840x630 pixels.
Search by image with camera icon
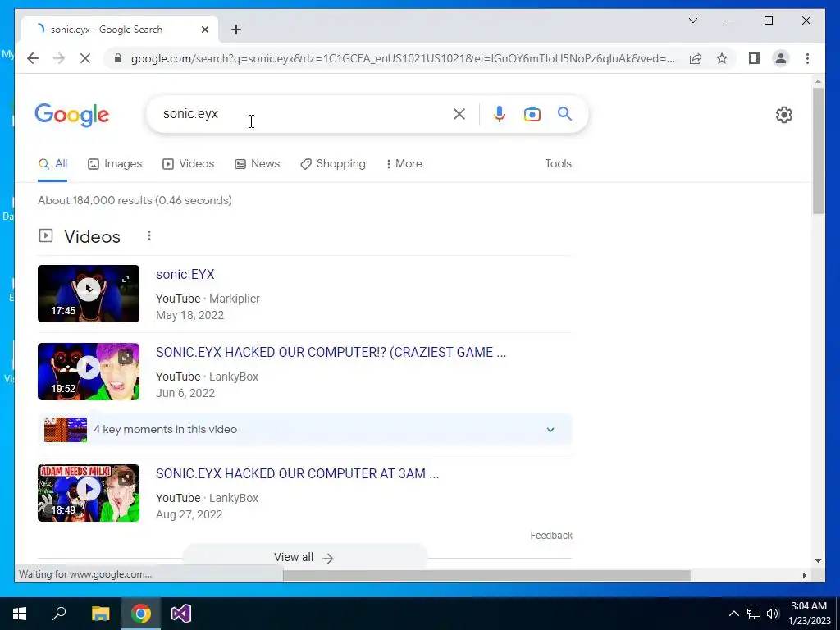[x=532, y=114]
